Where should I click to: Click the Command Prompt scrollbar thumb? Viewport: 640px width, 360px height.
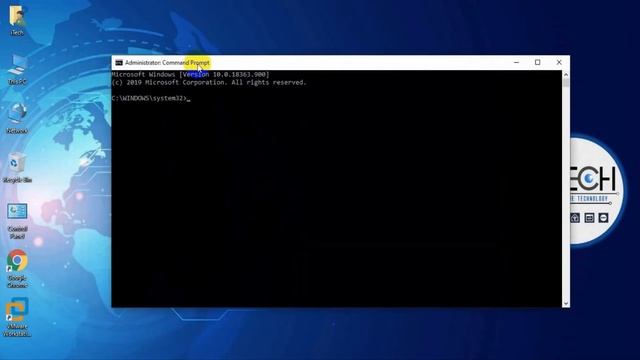(x=566, y=83)
